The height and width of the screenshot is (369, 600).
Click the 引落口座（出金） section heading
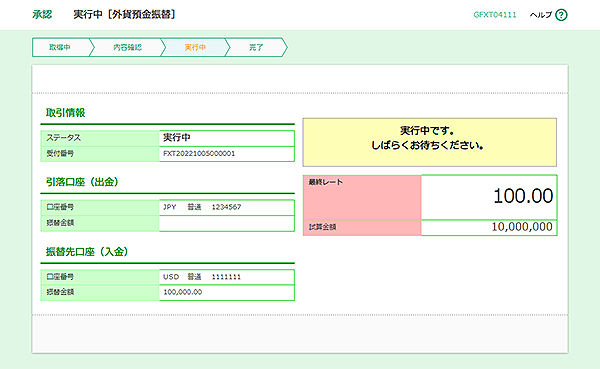tap(82, 182)
